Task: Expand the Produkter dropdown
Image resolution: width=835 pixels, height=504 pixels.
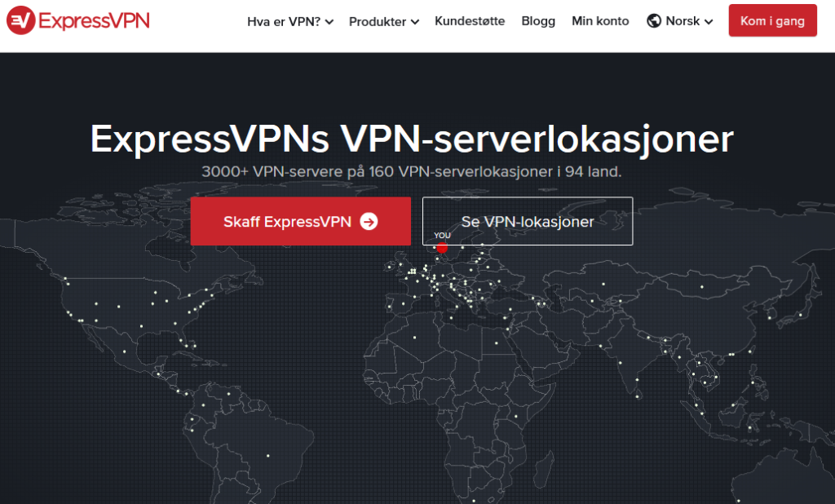Action: coord(384,21)
